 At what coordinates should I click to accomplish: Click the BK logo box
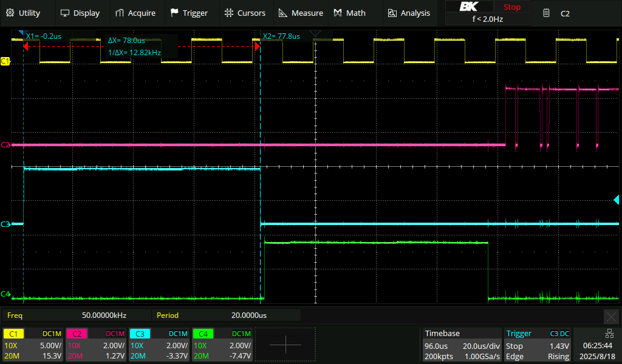(x=470, y=7)
